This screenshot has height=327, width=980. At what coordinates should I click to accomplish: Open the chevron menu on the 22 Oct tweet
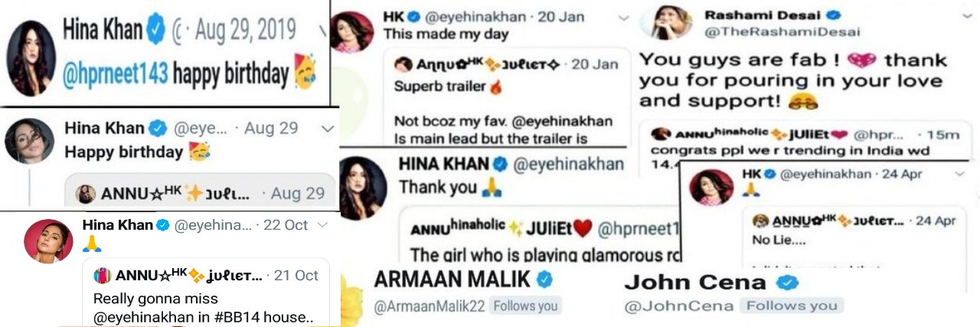point(322,225)
